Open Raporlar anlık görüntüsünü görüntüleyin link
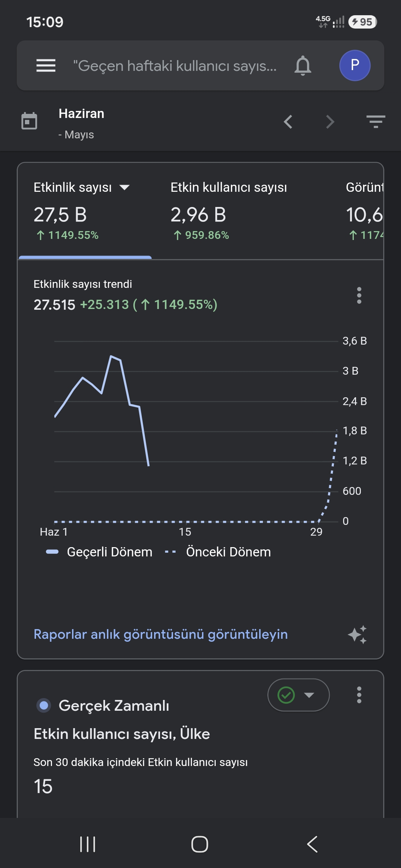This screenshot has height=868, width=401. [x=160, y=634]
